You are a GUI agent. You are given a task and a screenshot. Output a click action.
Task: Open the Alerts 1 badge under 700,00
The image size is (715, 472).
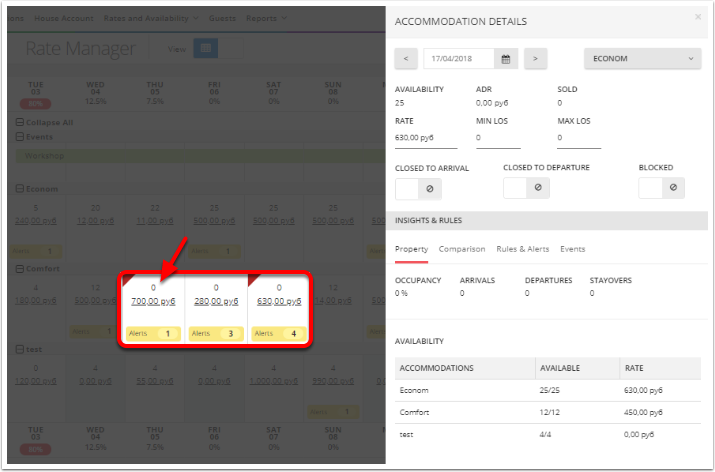pyautogui.click(x=153, y=333)
